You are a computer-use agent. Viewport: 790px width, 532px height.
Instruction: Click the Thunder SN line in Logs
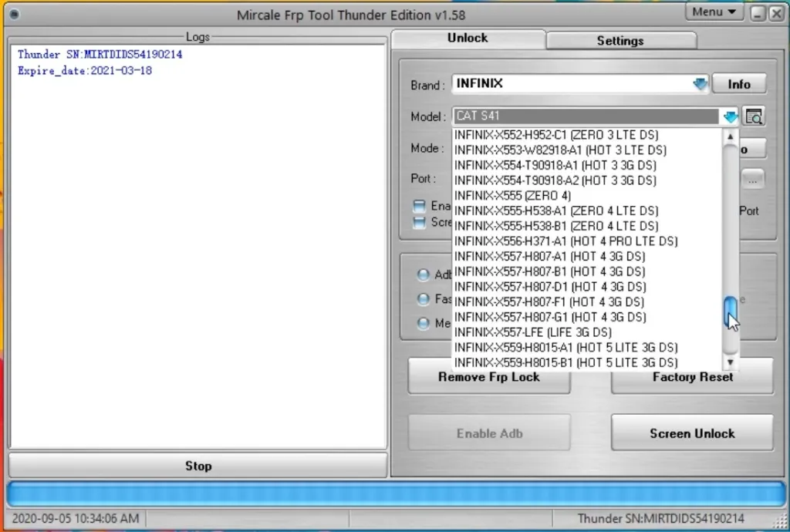pos(100,55)
